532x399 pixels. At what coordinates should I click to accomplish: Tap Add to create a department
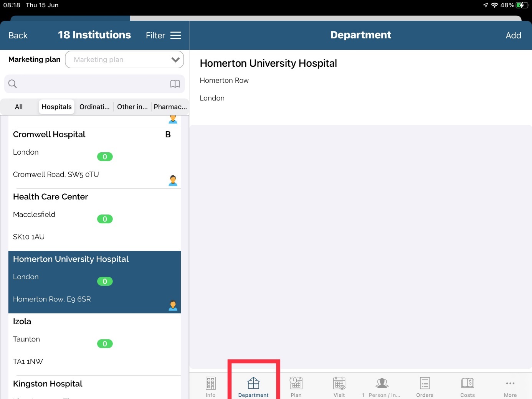[513, 36]
